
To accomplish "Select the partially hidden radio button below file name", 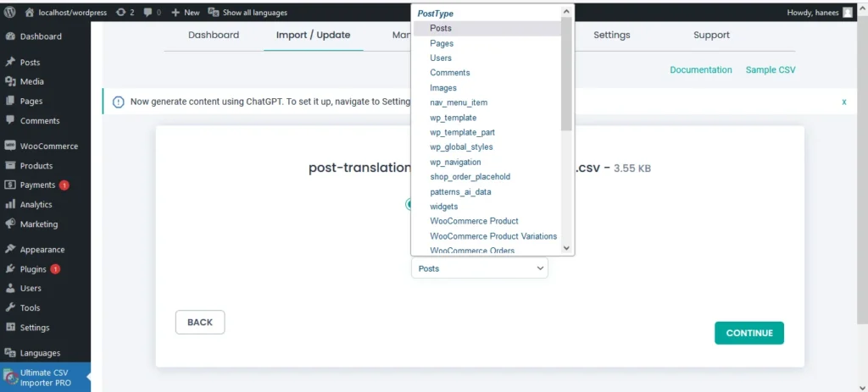I will (x=409, y=204).
